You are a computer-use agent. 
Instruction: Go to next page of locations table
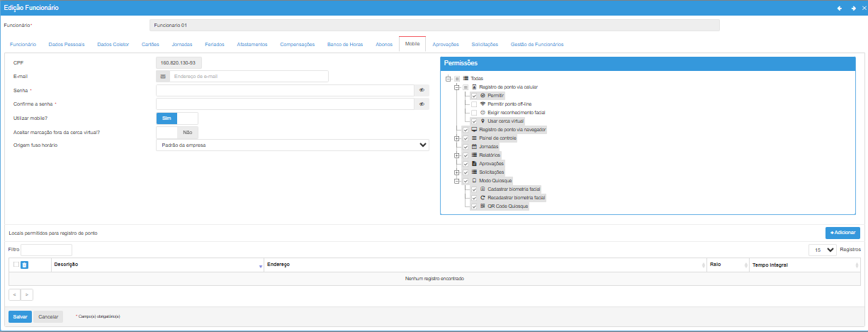click(x=27, y=294)
